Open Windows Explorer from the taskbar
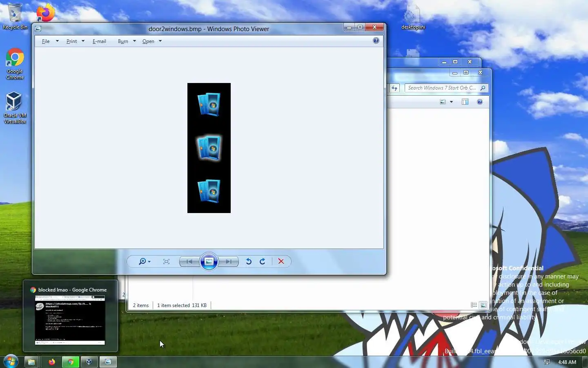The height and width of the screenshot is (368, 588). click(x=31, y=362)
